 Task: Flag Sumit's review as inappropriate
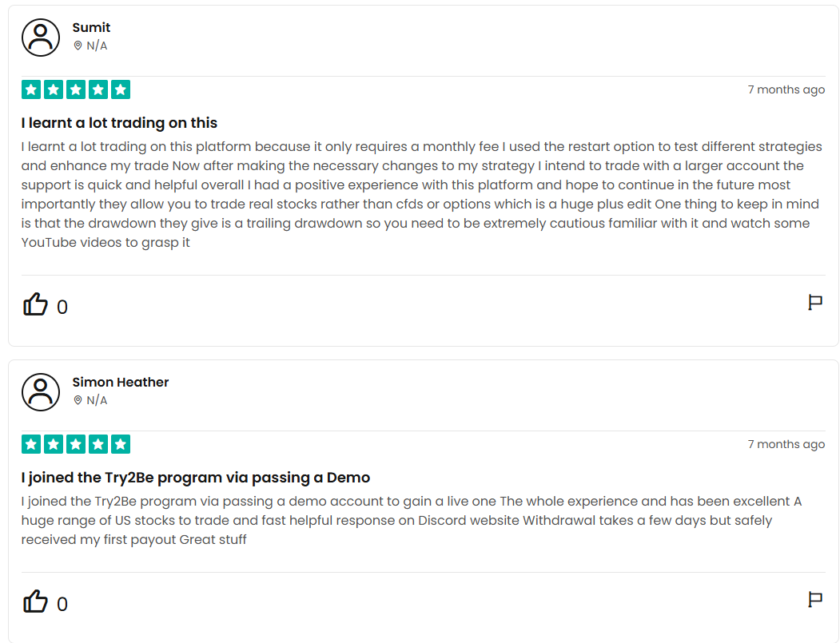pos(814,303)
